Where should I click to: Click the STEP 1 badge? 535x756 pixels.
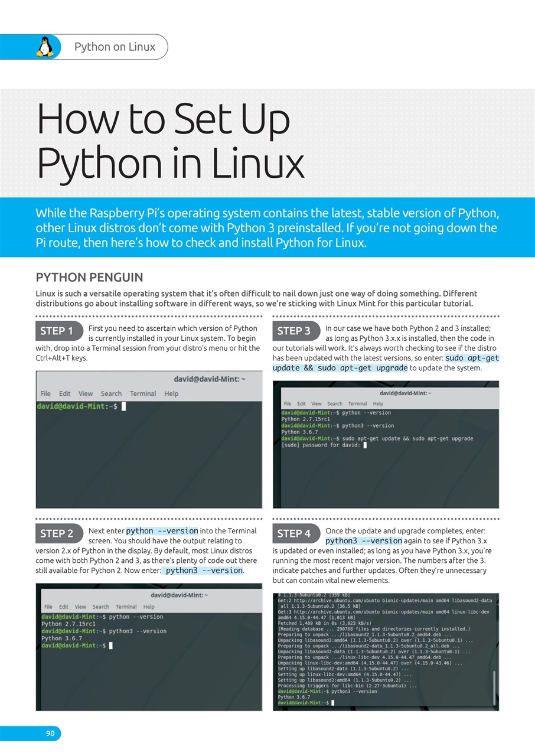(x=58, y=331)
